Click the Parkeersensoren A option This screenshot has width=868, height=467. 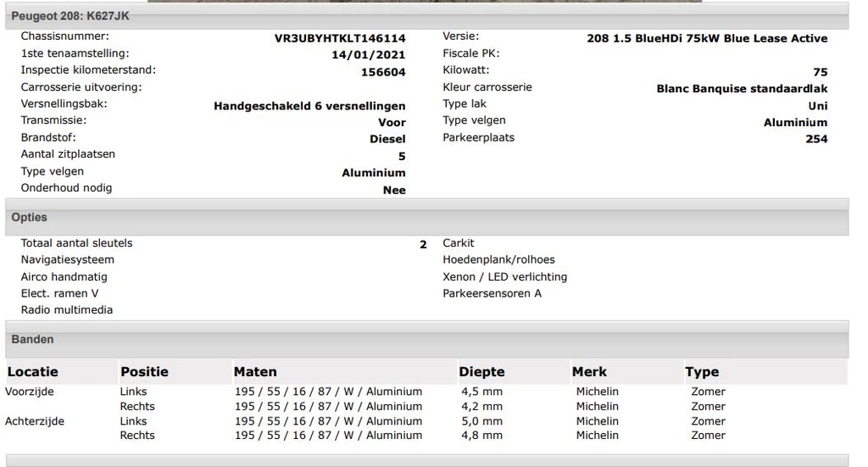492,294
